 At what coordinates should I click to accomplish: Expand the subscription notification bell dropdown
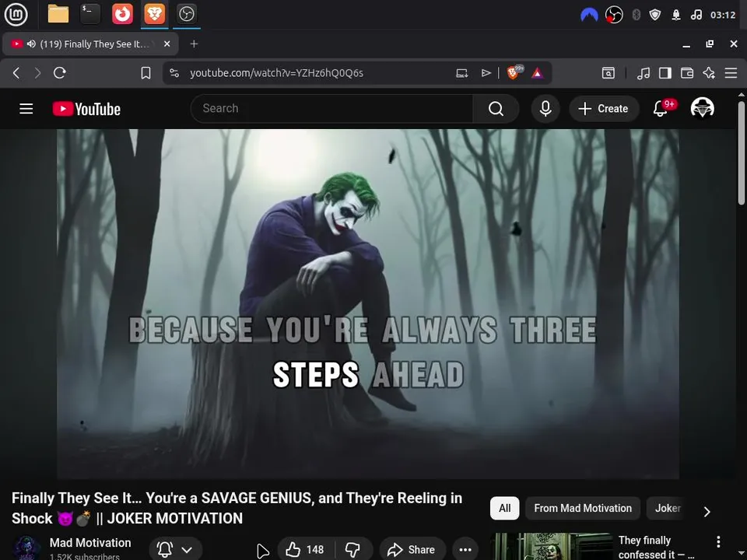175,550
